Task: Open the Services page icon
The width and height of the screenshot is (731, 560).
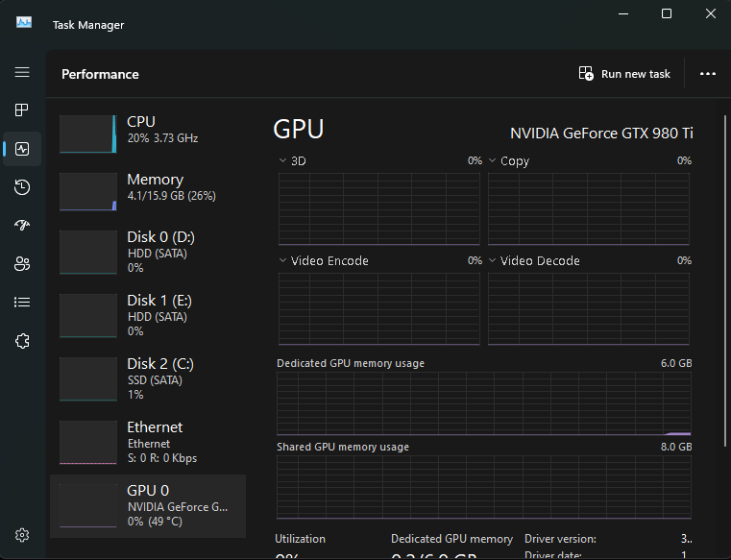Action: (22, 341)
